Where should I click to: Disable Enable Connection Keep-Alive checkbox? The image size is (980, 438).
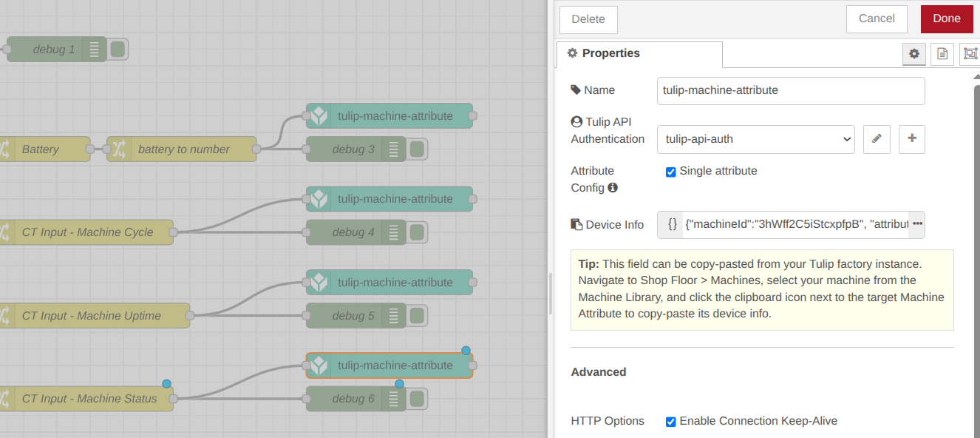point(671,422)
